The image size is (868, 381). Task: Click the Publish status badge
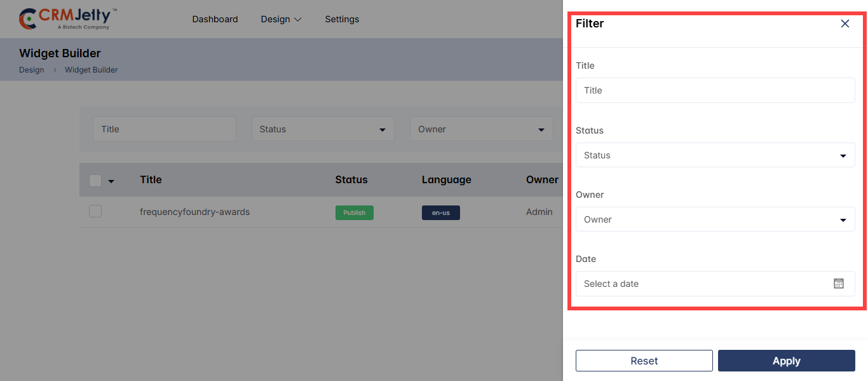(x=354, y=212)
